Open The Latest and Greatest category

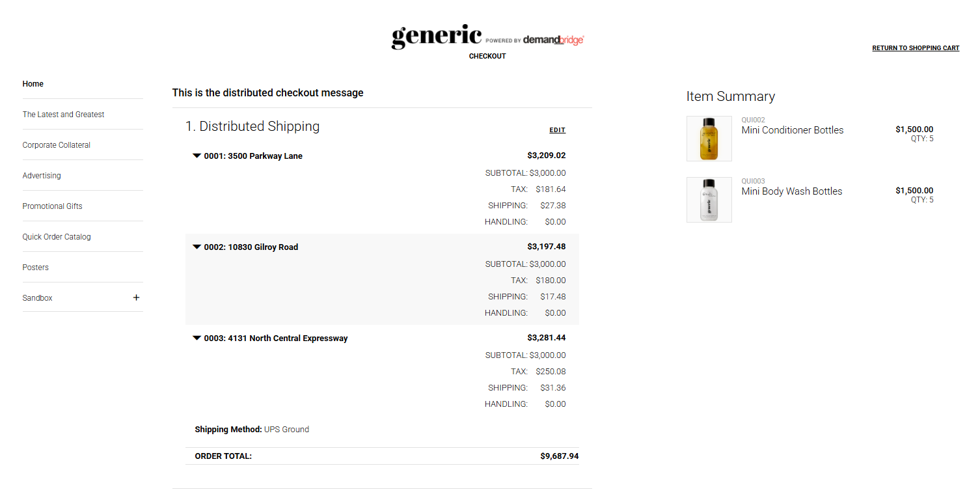[63, 115]
